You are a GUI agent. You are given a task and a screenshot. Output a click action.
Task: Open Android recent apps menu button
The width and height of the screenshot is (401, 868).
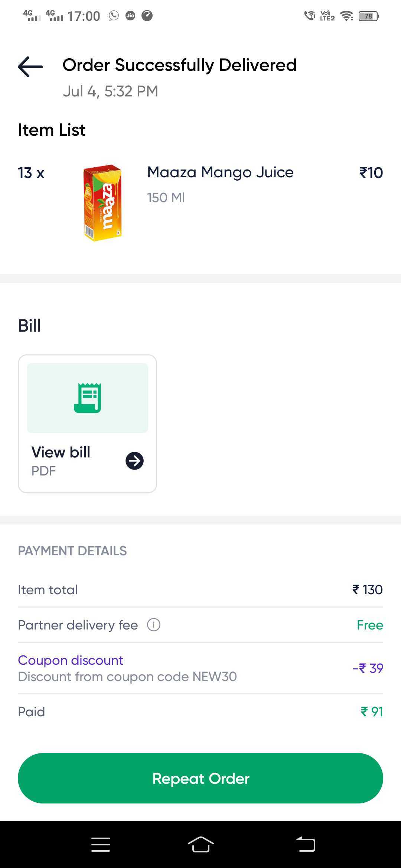[101, 845]
